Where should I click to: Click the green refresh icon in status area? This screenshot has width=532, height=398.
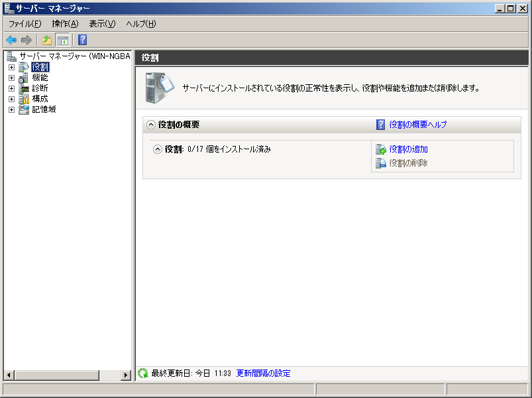pyautogui.click(x=142, y=373)
